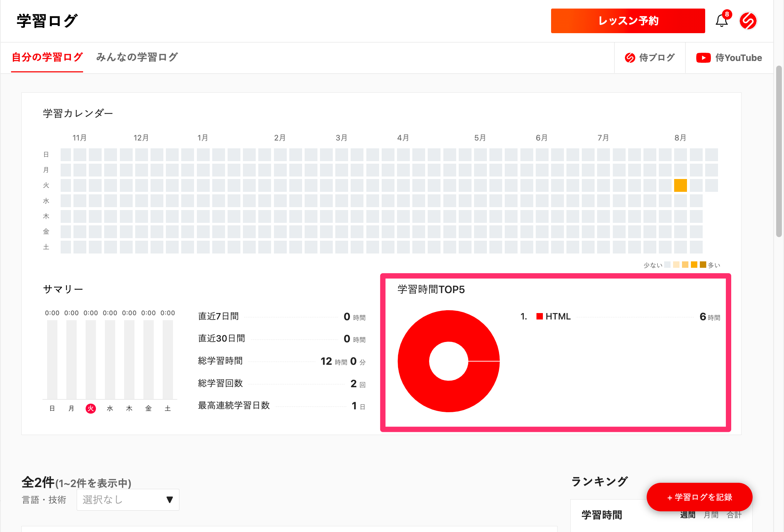Click the YouTube play icon
The width and height of the screenshot is (784, 532).
[703, 58]
